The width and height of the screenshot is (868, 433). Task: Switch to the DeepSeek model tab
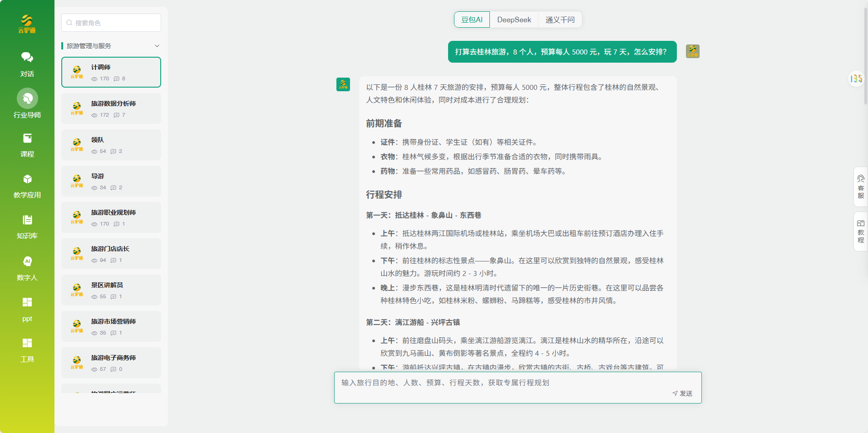coord(513,20)
